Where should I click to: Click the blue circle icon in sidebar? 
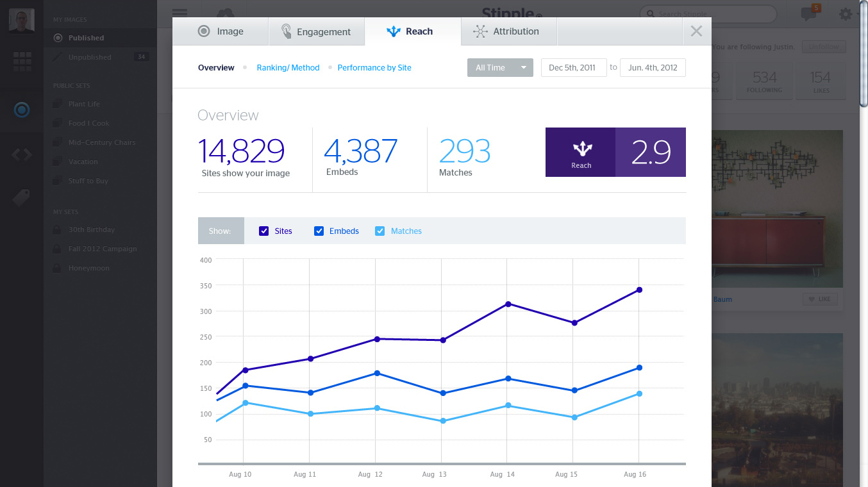coord(22,110)
